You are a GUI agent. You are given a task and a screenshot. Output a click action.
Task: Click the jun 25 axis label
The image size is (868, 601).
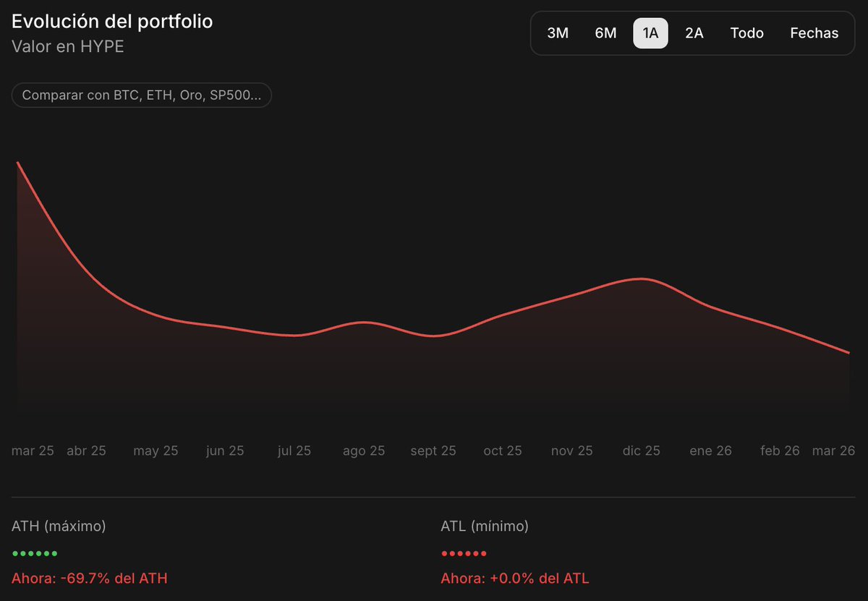coord(225,451)
